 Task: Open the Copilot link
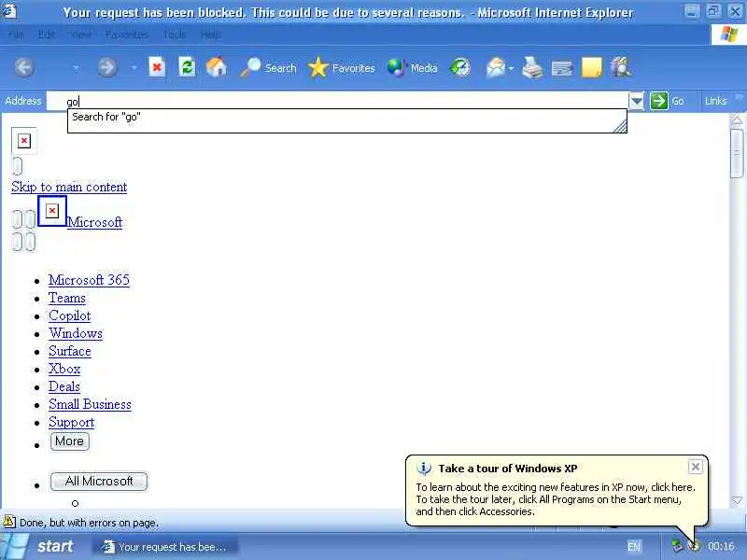click(69, 315)
